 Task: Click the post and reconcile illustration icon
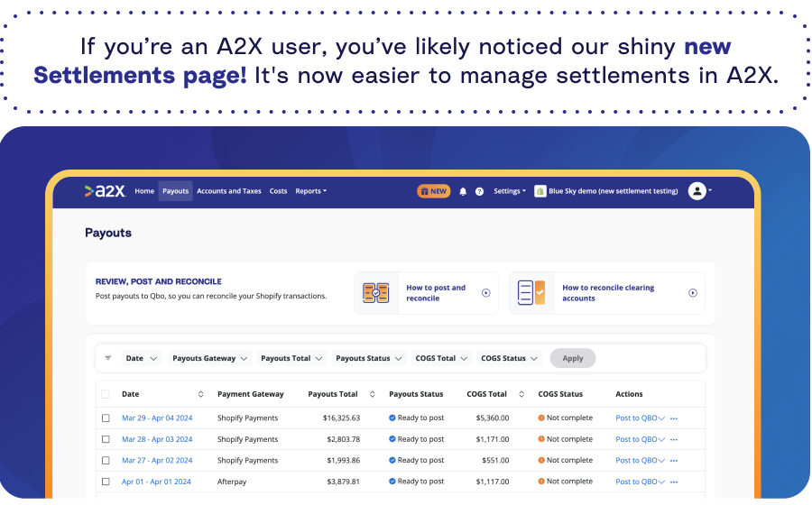click(376, 293)
